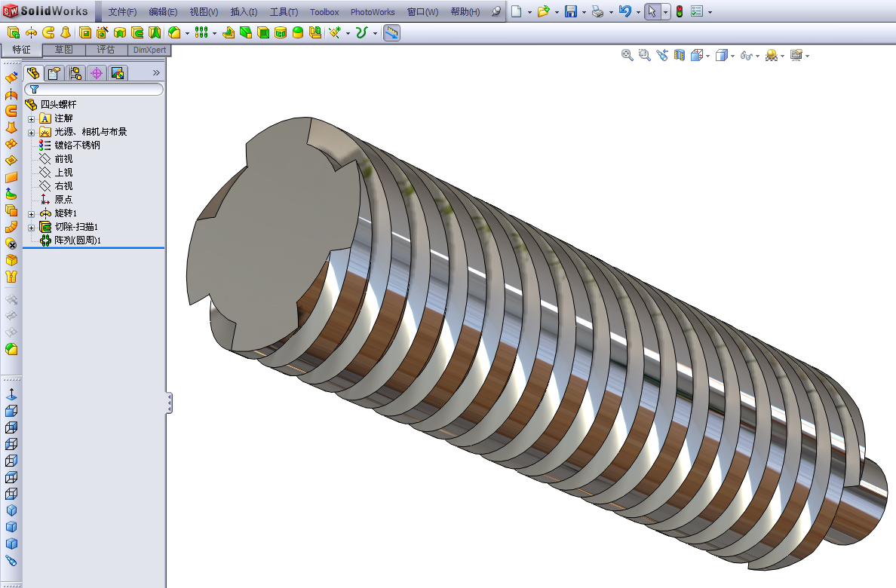The image size is (896, 588).
Task: Open the Reference Geometry tool
Action: coord(335,32)
